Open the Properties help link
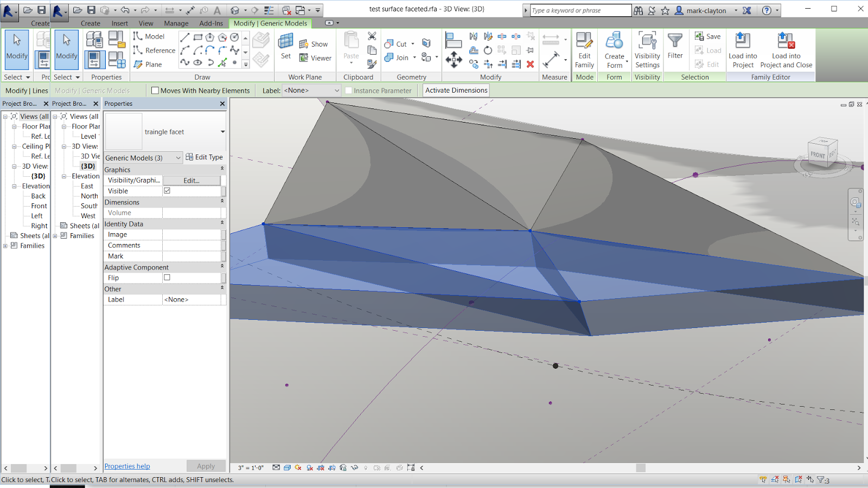The height and width of the screenshot is (488, 868). [126, 466]
